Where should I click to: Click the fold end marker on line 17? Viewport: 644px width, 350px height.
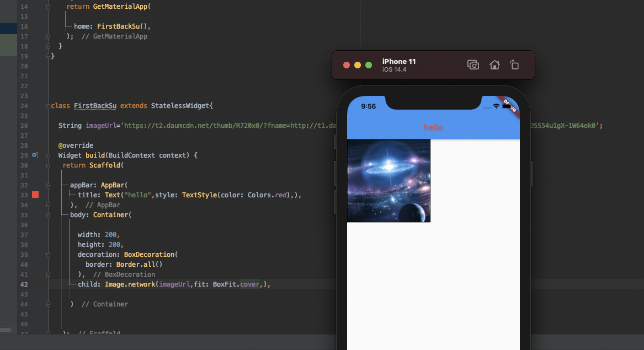48,36
